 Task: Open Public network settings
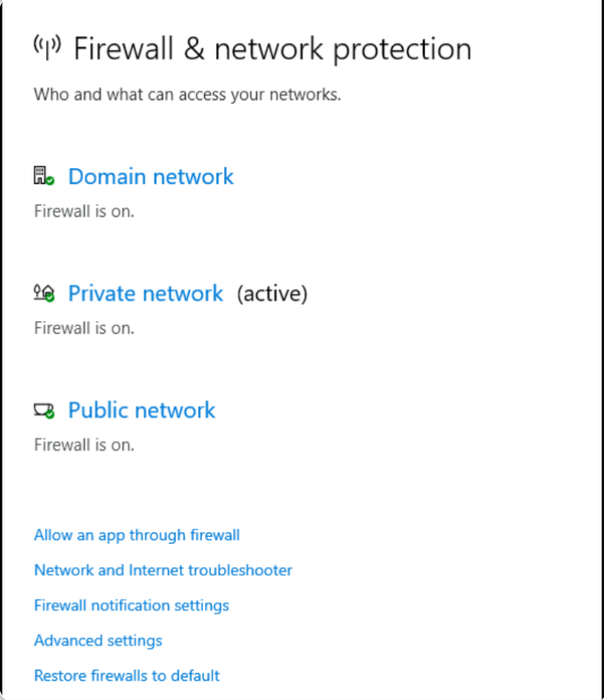coord(141,411)
